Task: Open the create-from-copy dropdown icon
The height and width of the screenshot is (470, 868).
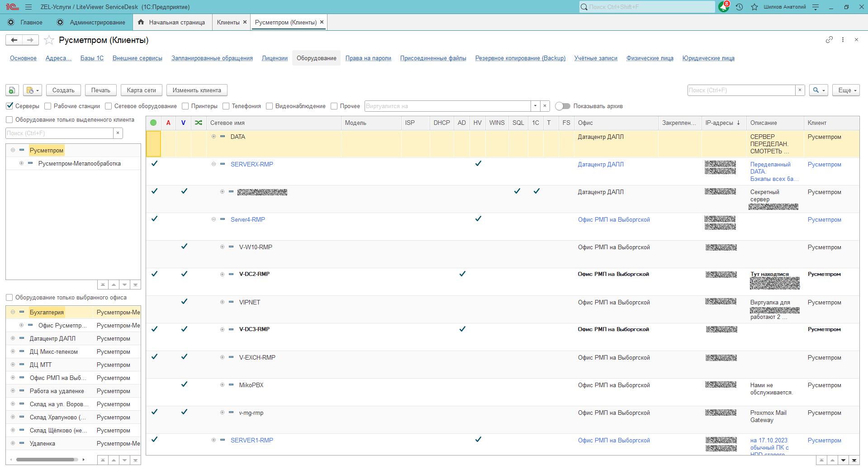Action: click(33, 90)
